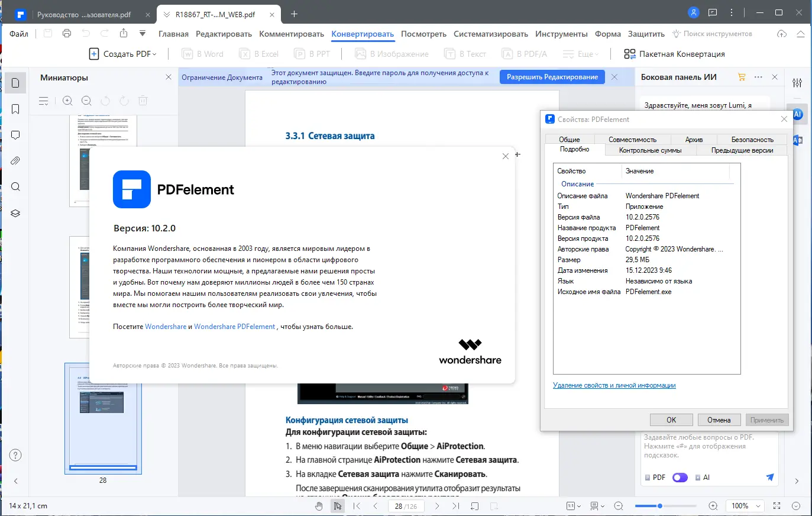
Task: Open the thumbnails panel icon in left sidebar
Action: [x=15, y=83]
